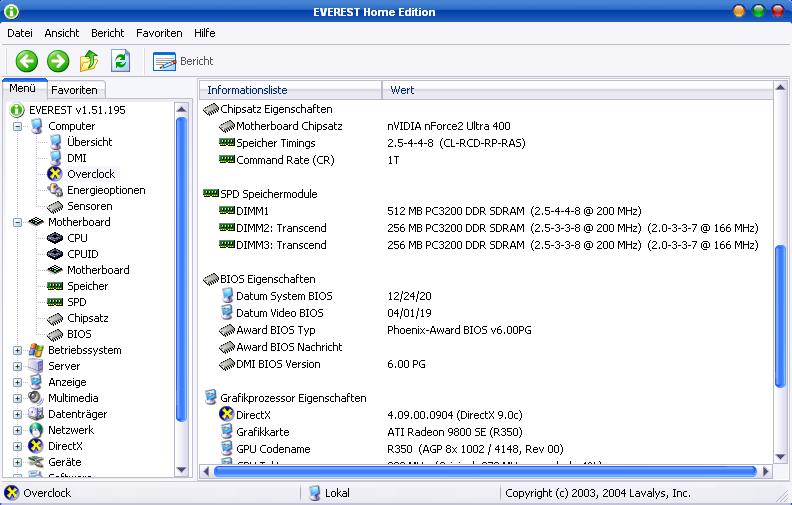Expand the Server tree node

coord(17,366)
